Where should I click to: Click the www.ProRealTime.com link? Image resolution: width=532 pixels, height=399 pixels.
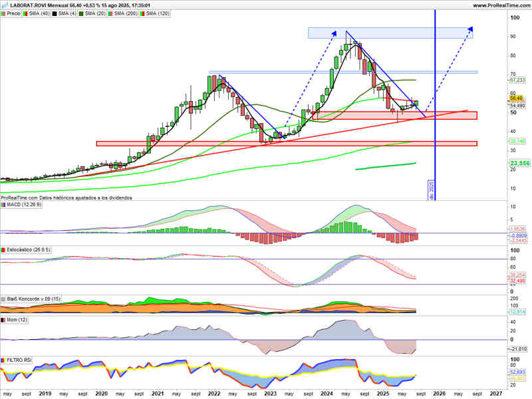[501, 5]
